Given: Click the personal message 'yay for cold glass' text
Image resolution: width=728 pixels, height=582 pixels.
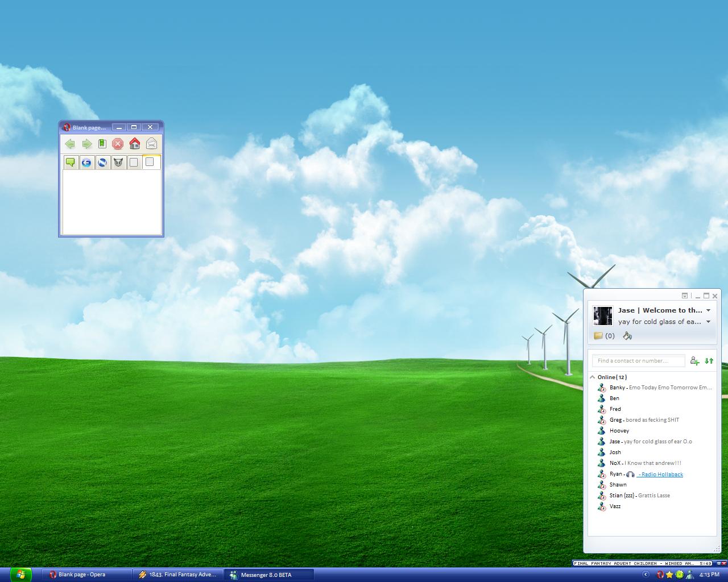Looking at the screenshot, I should coord(660,322).
